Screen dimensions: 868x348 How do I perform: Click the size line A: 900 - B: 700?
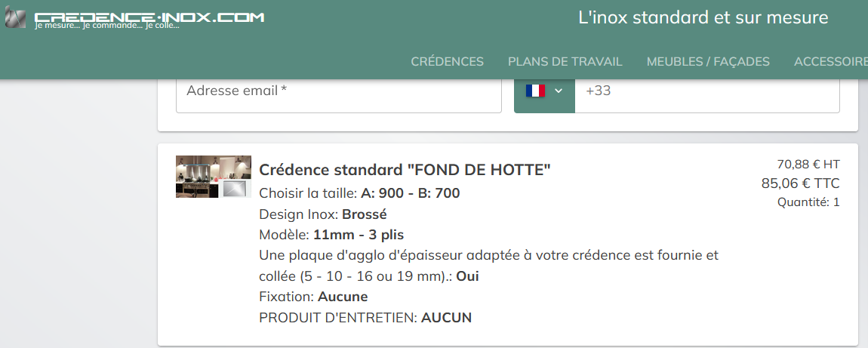tap(359, 193)
